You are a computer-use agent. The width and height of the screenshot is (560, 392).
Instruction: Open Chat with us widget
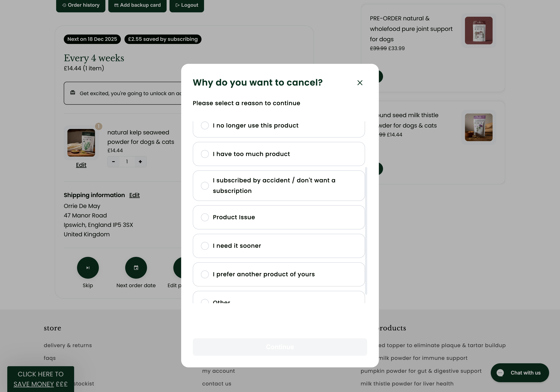(520, 373)
